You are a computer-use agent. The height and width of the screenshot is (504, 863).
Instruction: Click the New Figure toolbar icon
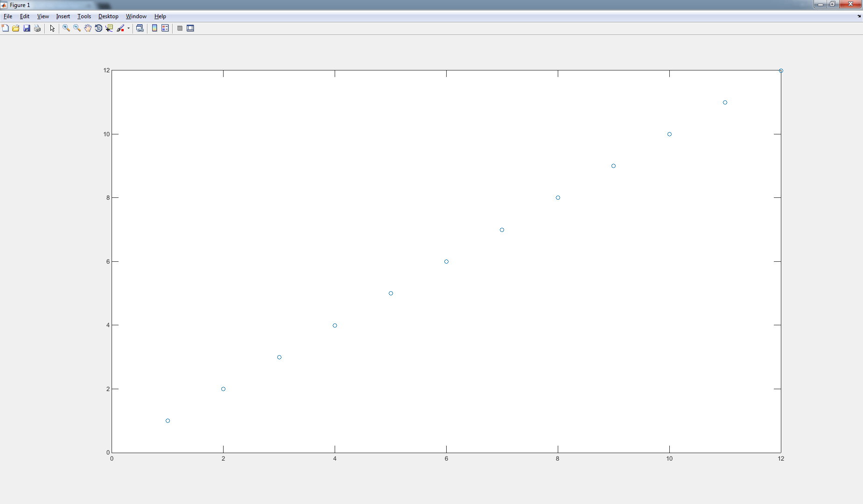pyautogui.click(x=5, y=28)
